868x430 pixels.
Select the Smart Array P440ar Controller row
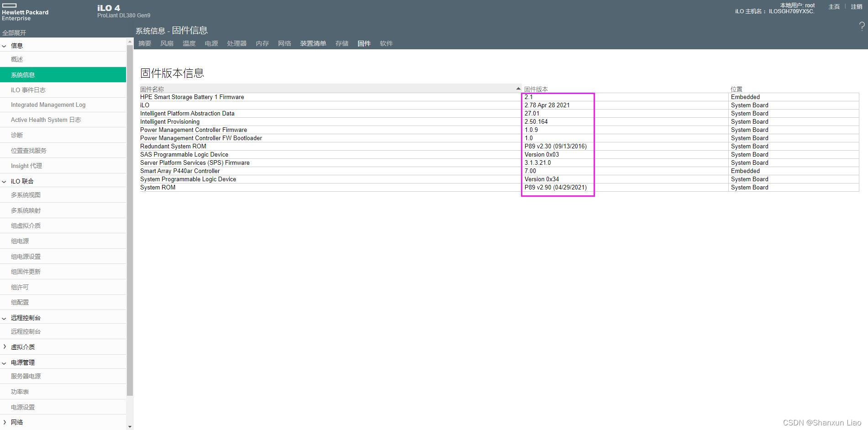(x=500, y=171)
